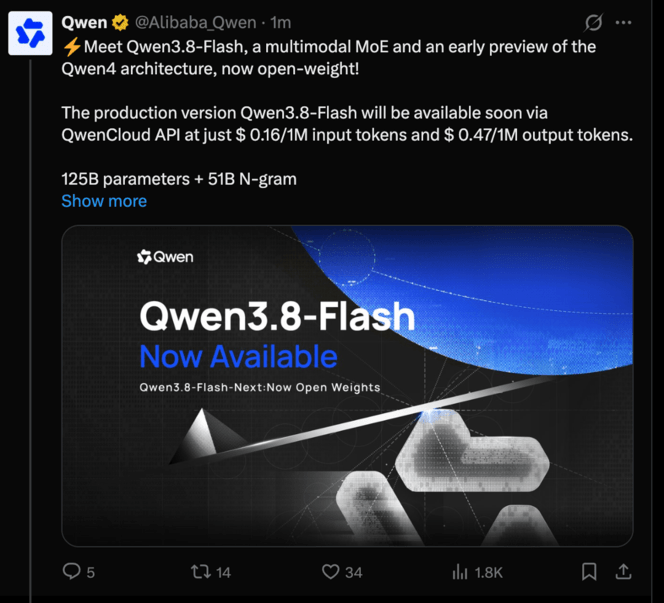Open Qwen profile avatar
Screen dimensions: 664x603
click(30, 33)
